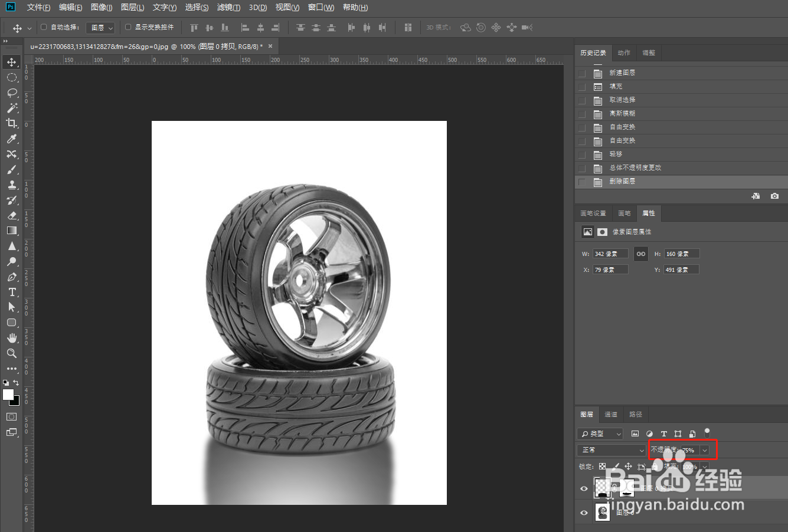788x532 pixels.
Task: Turn layer filtering on or off
Action: pos(707,432)
